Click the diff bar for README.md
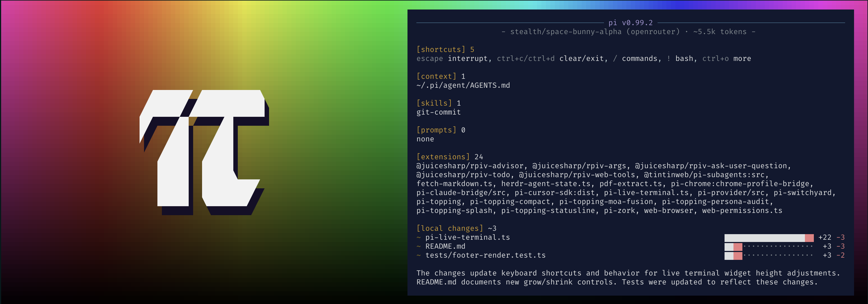 tap(769, 247)
